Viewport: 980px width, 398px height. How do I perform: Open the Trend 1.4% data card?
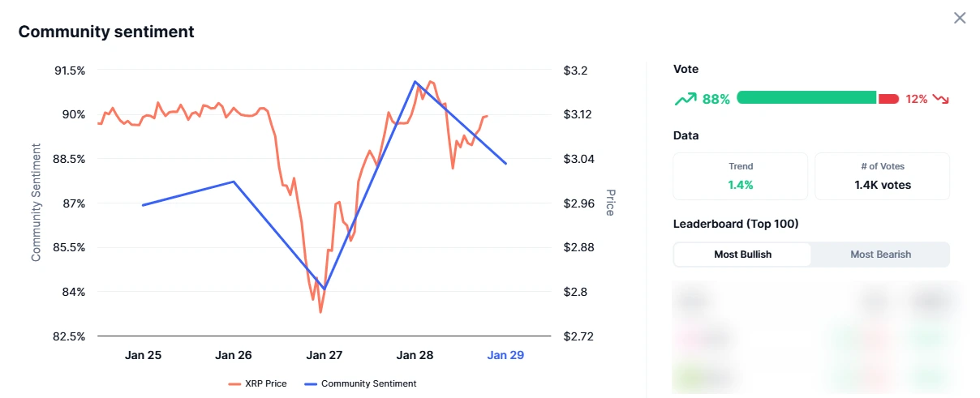click(x=741, y=176)
